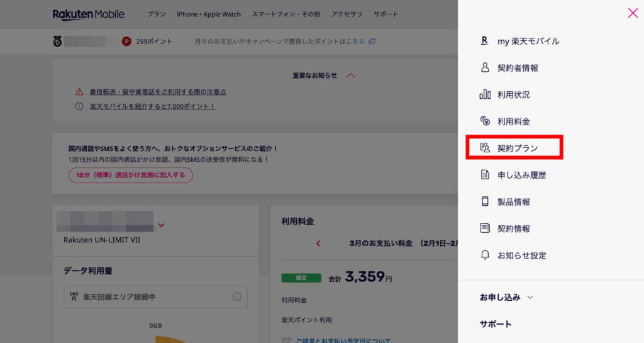Open お知らせ設定 menu entry
This screenshot has height=343, width=644.
521,255
